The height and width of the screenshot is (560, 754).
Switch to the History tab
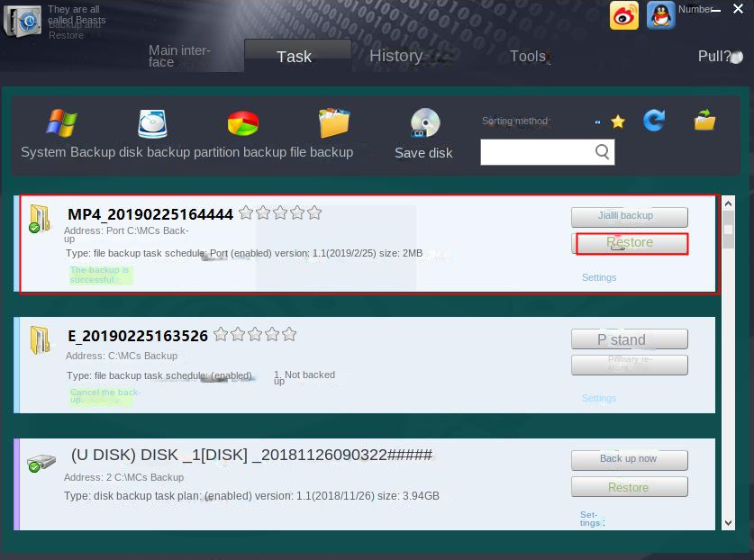(395, 56)
